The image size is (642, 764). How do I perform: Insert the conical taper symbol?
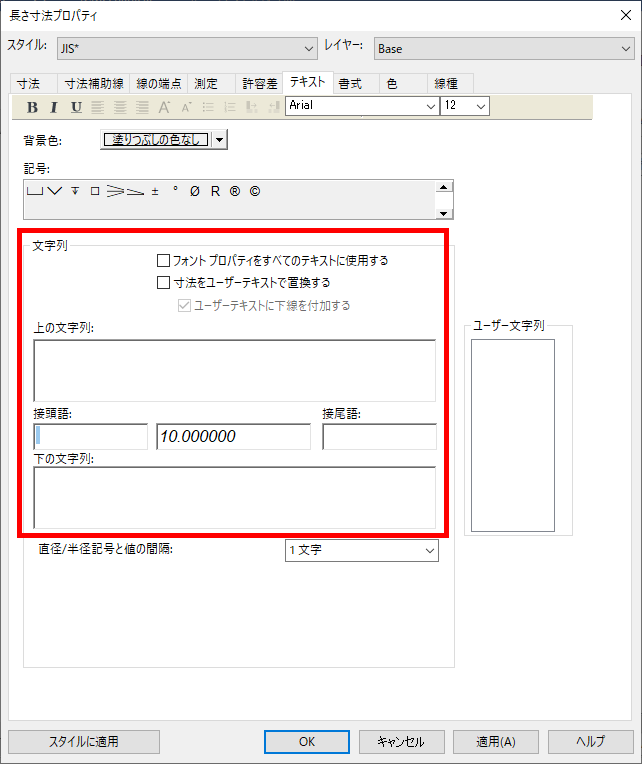coord(115,191)
